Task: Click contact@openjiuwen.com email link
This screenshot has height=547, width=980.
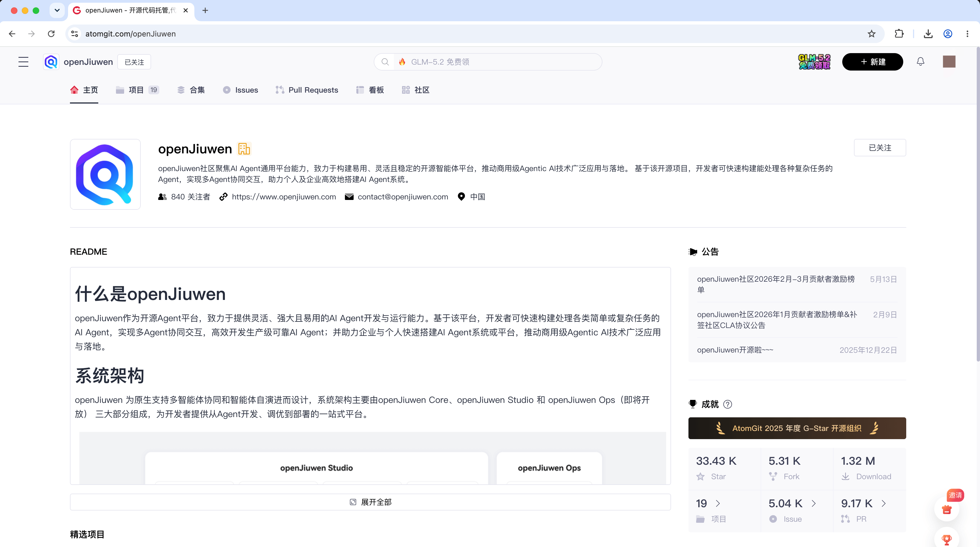Action: [403, 197]
